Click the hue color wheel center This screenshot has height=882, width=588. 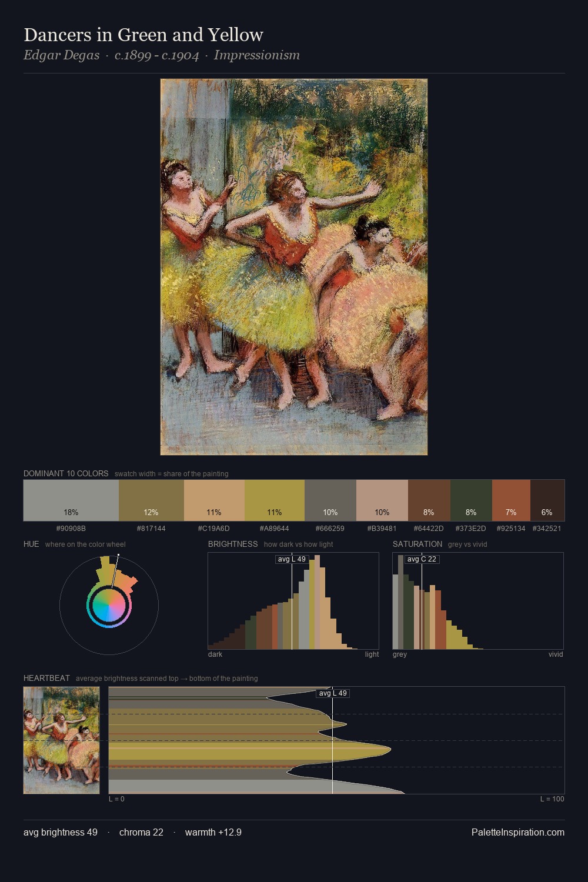(x=109, y=604)
